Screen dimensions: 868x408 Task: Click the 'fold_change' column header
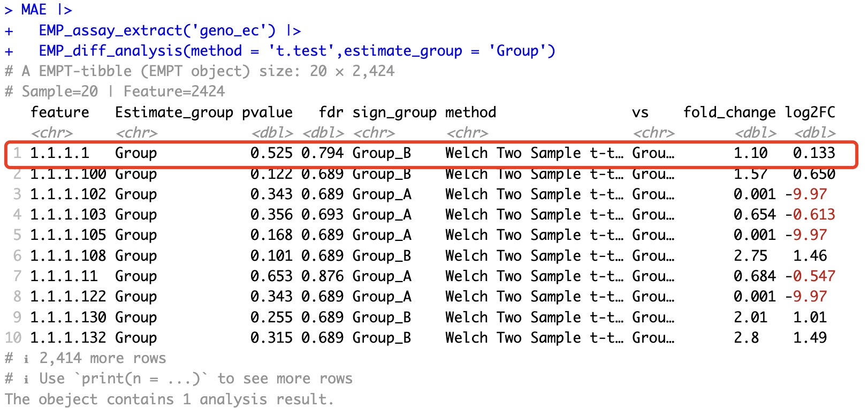coord(729,112)
